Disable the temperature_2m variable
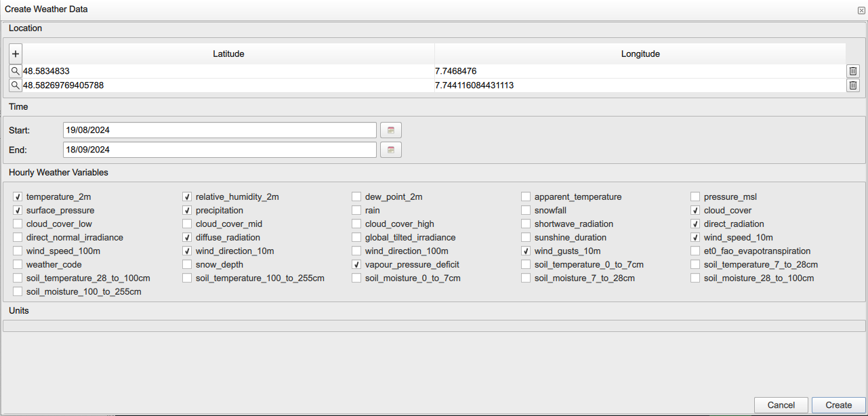The width and height of the screenshot is (868, 416). [17, 196]
